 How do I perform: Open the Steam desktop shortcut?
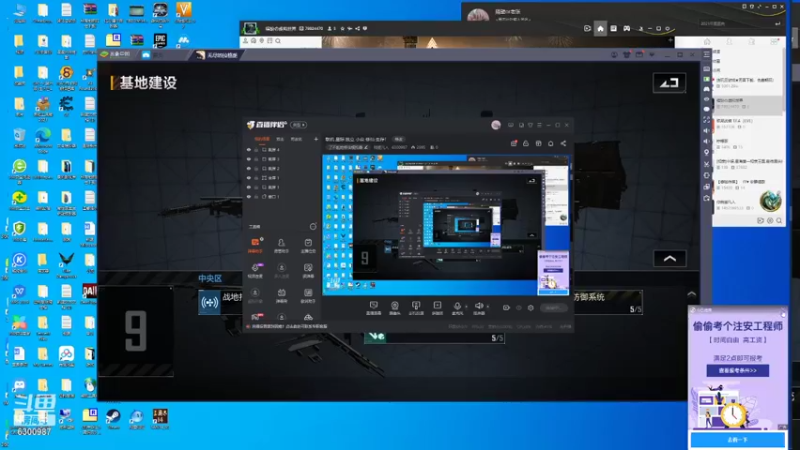click(x=113, y=418)
